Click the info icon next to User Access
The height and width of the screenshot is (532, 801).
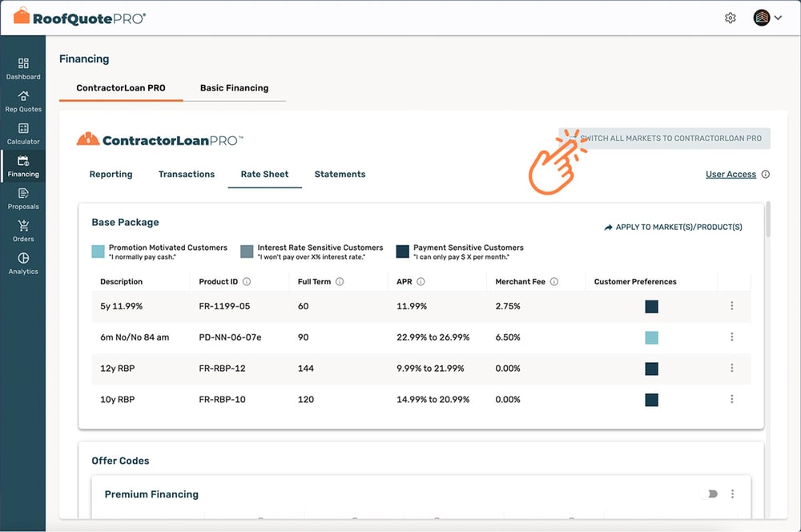tap(765, 175)
